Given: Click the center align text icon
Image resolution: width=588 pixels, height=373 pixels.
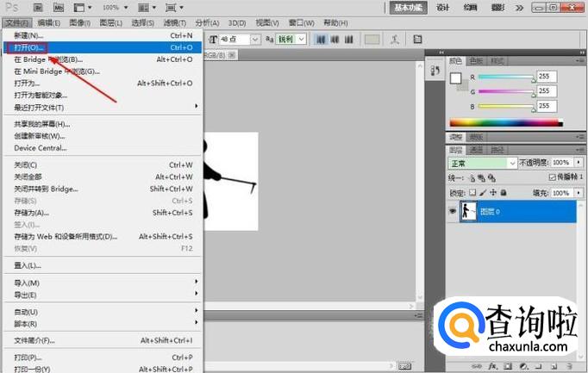Looking at the screenshot, I should pyautogui.click(x=335, y=40).
